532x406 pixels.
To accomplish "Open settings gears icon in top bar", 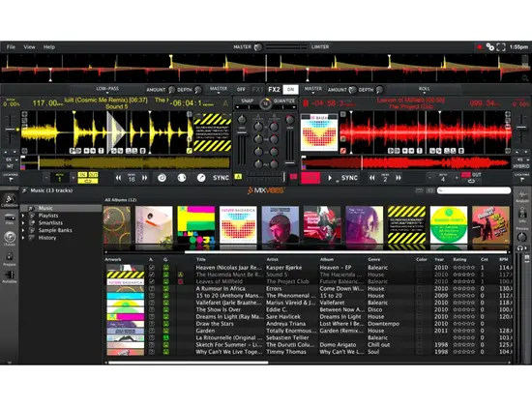I will click(490, 47).
